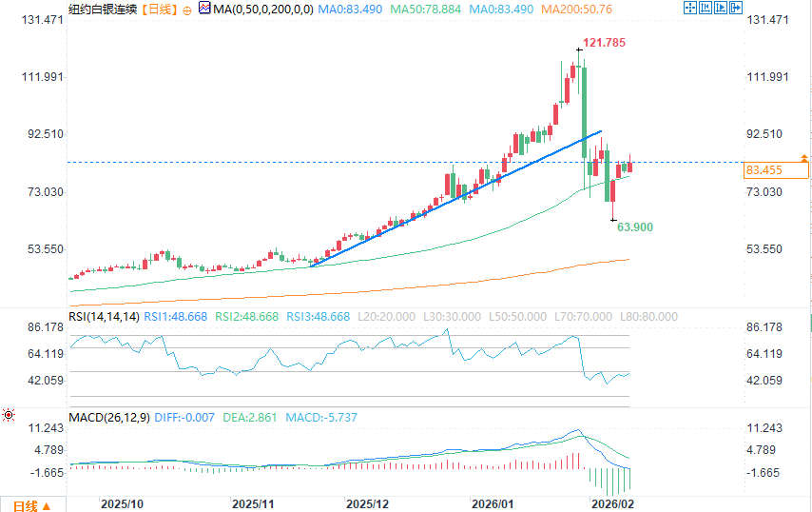Screen dimensions: 812x512
Task: Click the 2026/02 date marker
Action: tap(612, 503)
